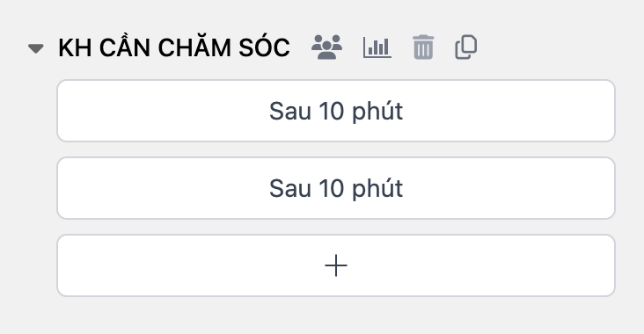The height and width of the screenshot is (334, 644).
Task: Rename the KH CẦN CHĂM SÓC heading text
Action: [x=174, y=47]
